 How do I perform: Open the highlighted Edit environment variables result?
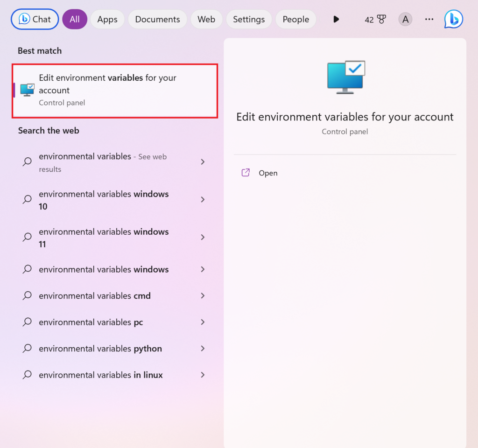pyautogui.click(x=114, y=90)
